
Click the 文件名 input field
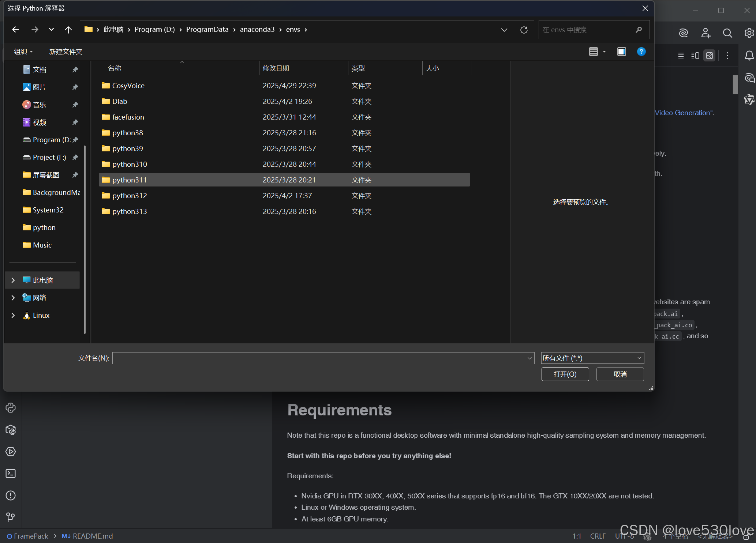click(x=318, y=358)
